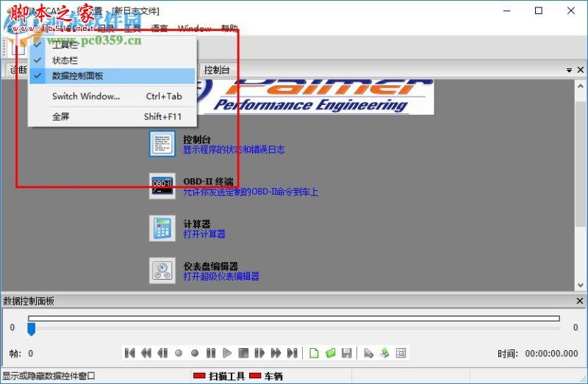Open the 帮助 help menu

229,28
